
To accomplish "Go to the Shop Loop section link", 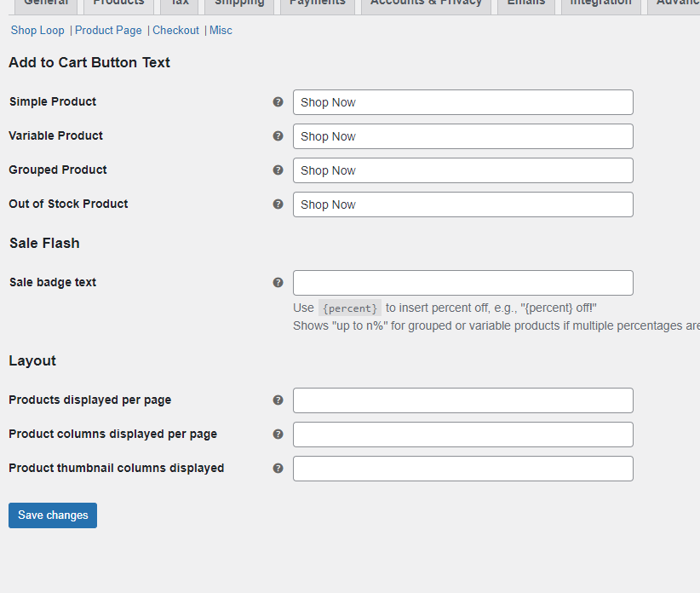I will [37, 31].
